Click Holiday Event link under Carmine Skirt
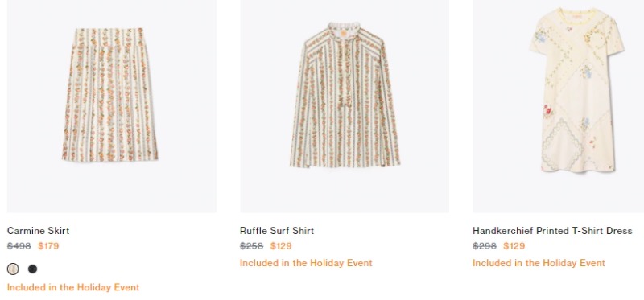 pyautogui.click(x=73, y=287)
